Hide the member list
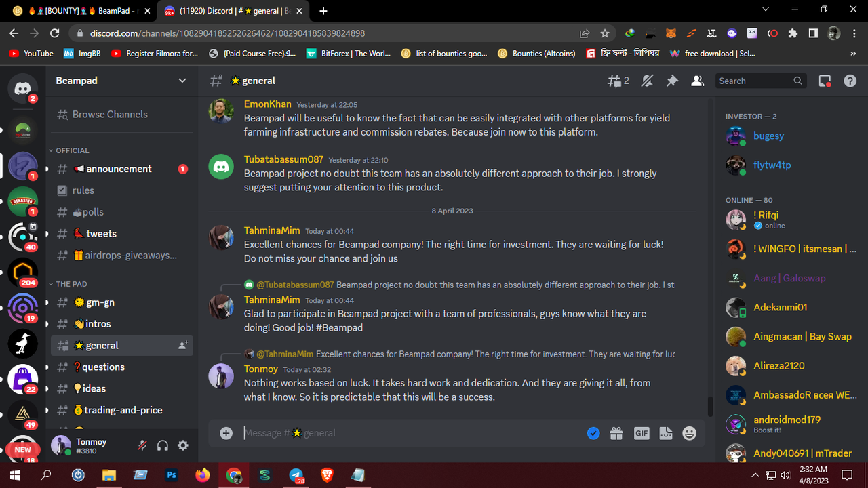The height and width of the screenshot is (488, 868). click(x=697, y=81)
